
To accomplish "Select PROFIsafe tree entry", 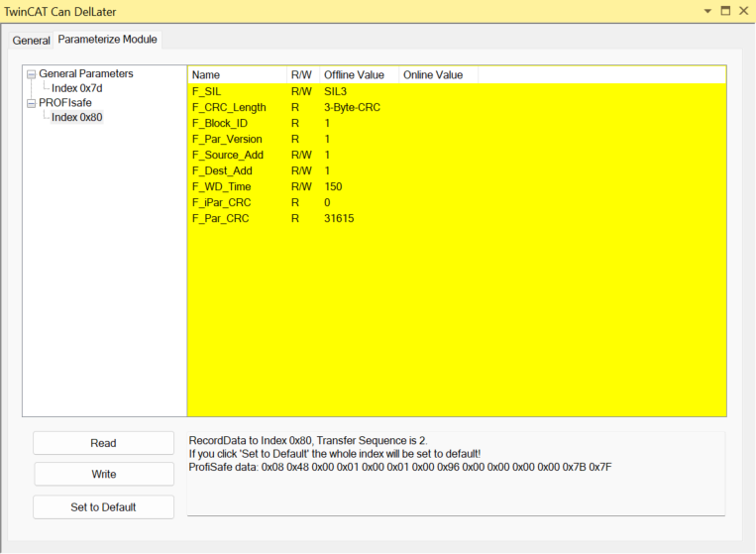I will (65, 103).
